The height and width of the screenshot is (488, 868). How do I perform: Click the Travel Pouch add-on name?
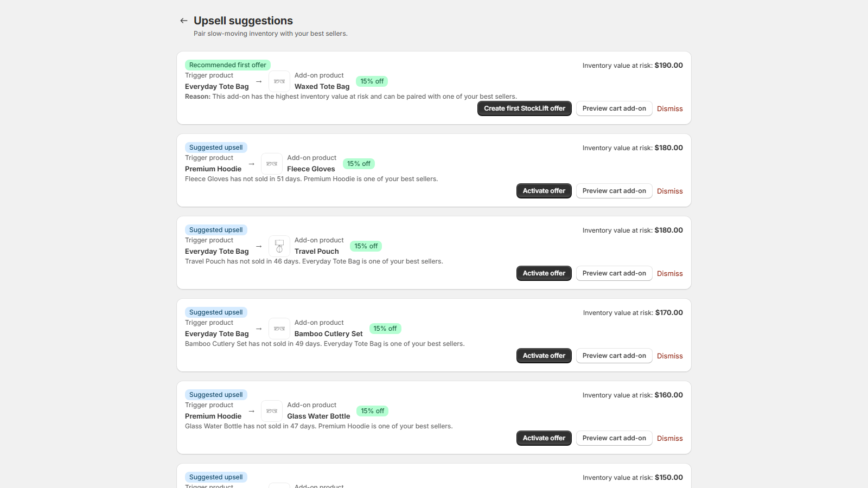point(317,252)
